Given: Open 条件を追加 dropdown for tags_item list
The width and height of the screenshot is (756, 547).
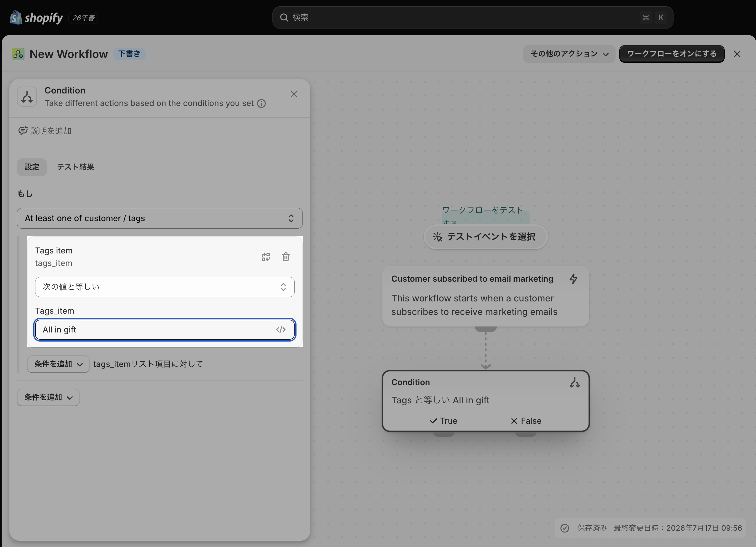Looking at the screenshot, I should [x=58, y=364].
